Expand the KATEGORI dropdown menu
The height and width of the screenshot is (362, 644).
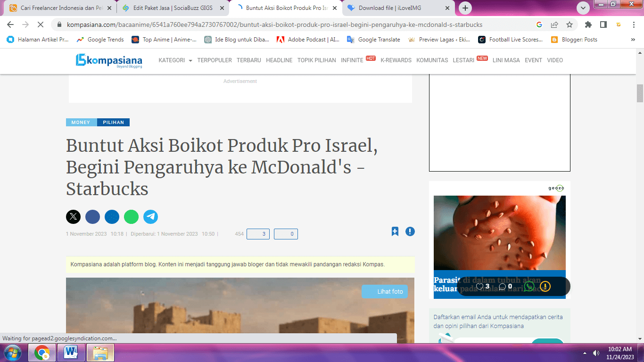(x=175, y=60)
